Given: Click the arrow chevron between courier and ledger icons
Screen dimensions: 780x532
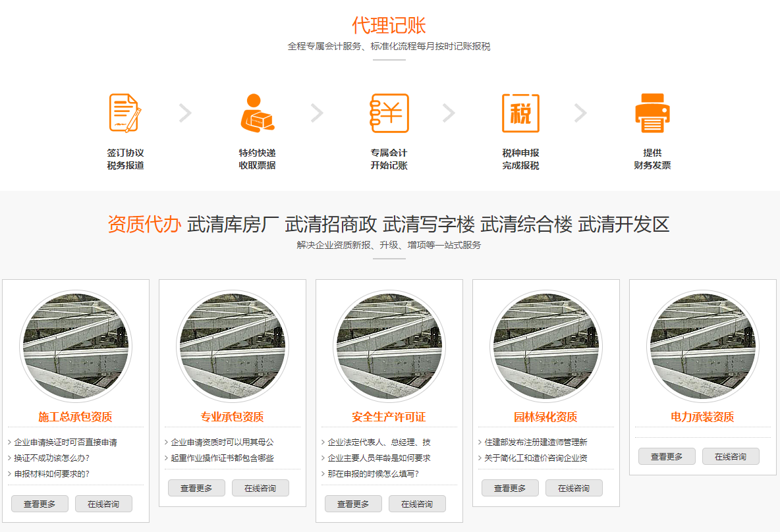Looking at the screenshot, I should coord(317,113).
